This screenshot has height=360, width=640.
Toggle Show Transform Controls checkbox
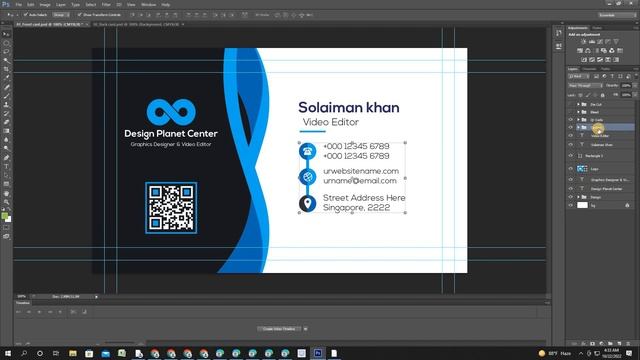coord(80,15)
